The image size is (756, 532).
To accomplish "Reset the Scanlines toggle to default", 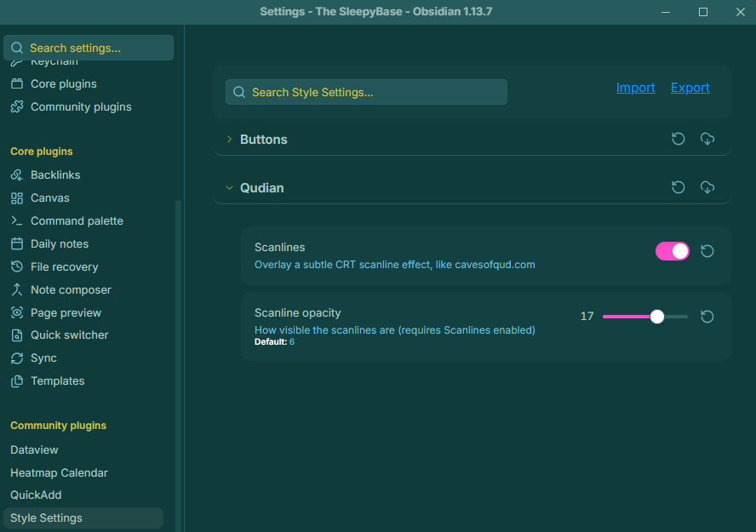I will point(707,251).
